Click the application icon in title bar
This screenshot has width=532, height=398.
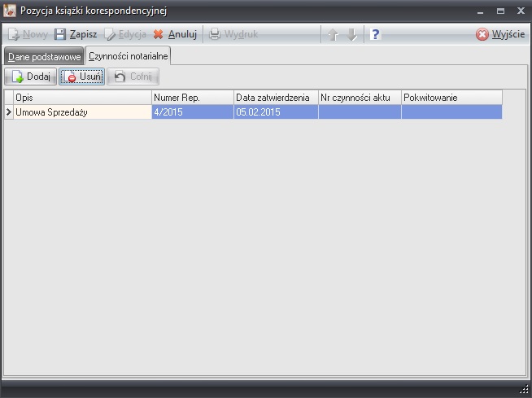(10, 10)
